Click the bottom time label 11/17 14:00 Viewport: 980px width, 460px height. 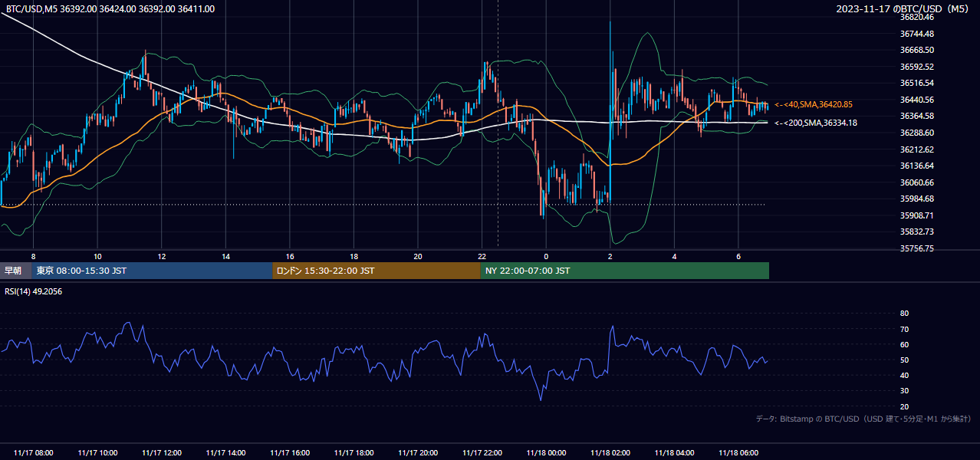tap(225, 452)
